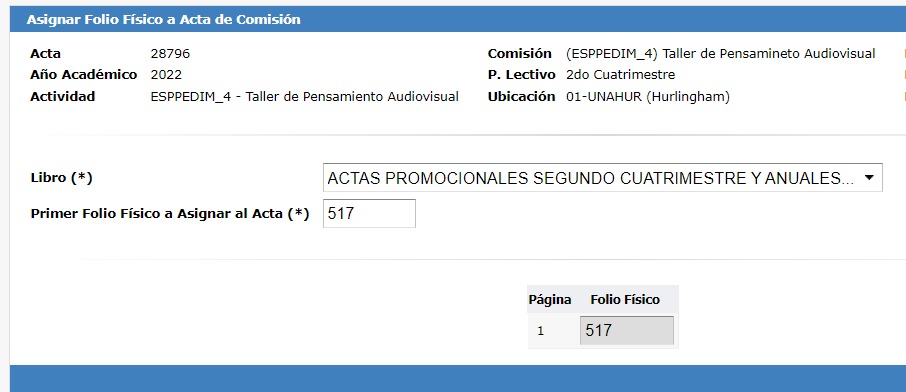The height and width of the screenshot is (392, 906).
Task: Click the Libro (*) label
Action: 61,178
